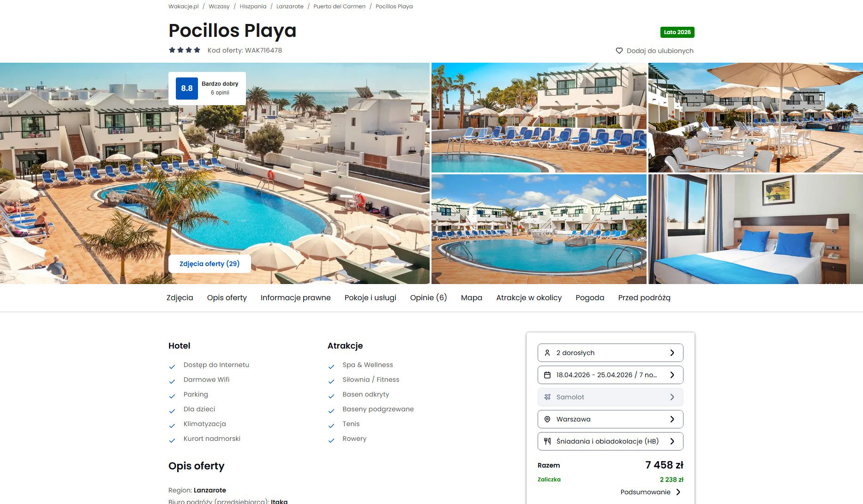Click the calendar icon in date field

click(x=547, y=375)
